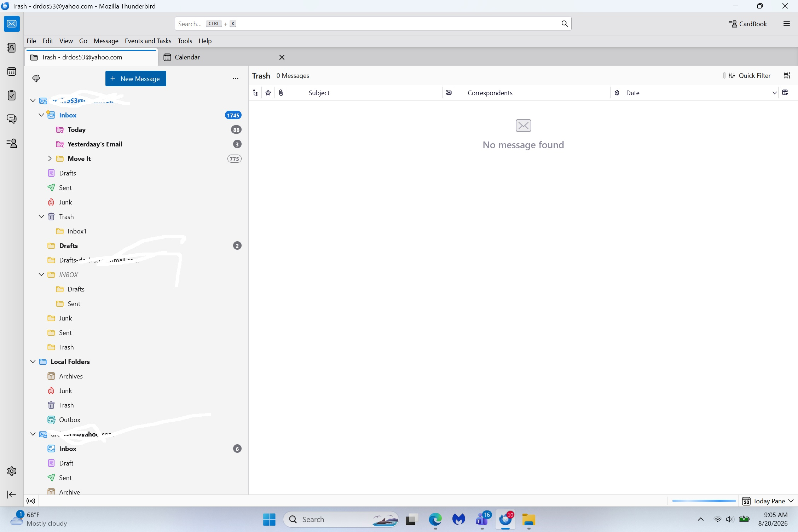Click the Windows taskbar search box
Screen dimensions: 798x532
coord(341,519)
